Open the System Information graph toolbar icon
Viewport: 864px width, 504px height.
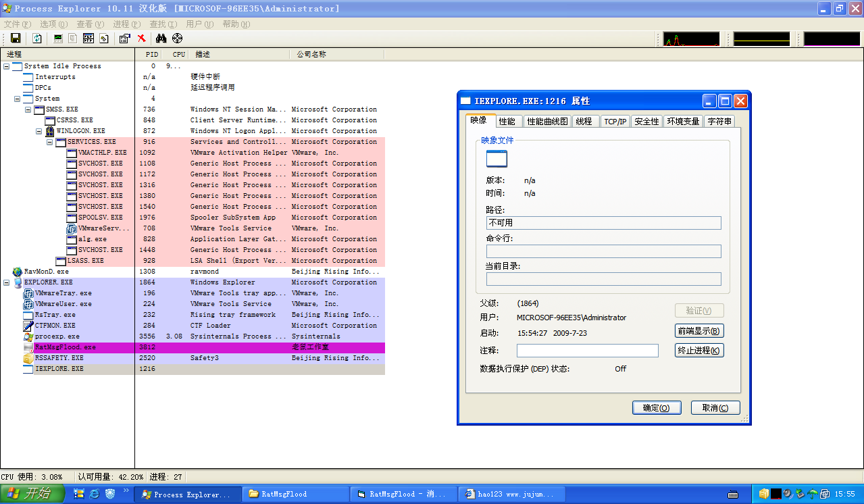pos(58,39)
